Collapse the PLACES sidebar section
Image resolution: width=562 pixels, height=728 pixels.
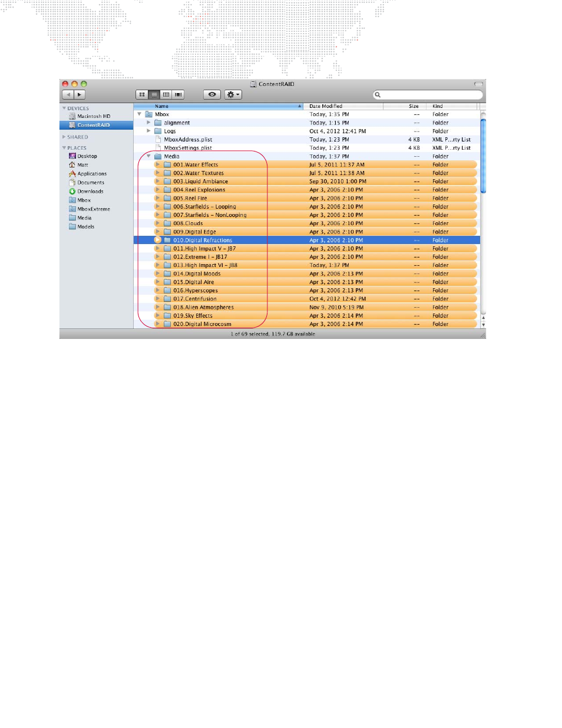pyautogui.click(x=64, y=147)
